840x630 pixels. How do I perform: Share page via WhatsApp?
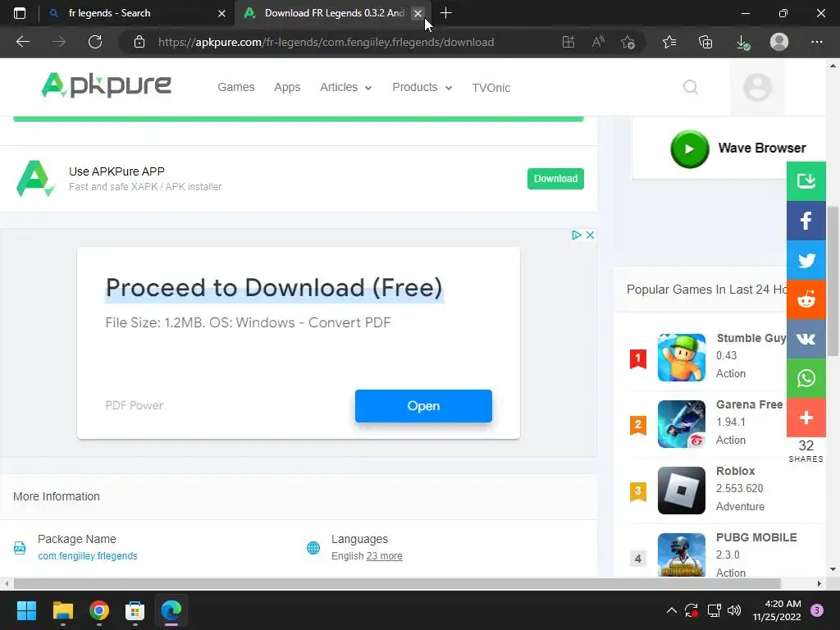806,378
